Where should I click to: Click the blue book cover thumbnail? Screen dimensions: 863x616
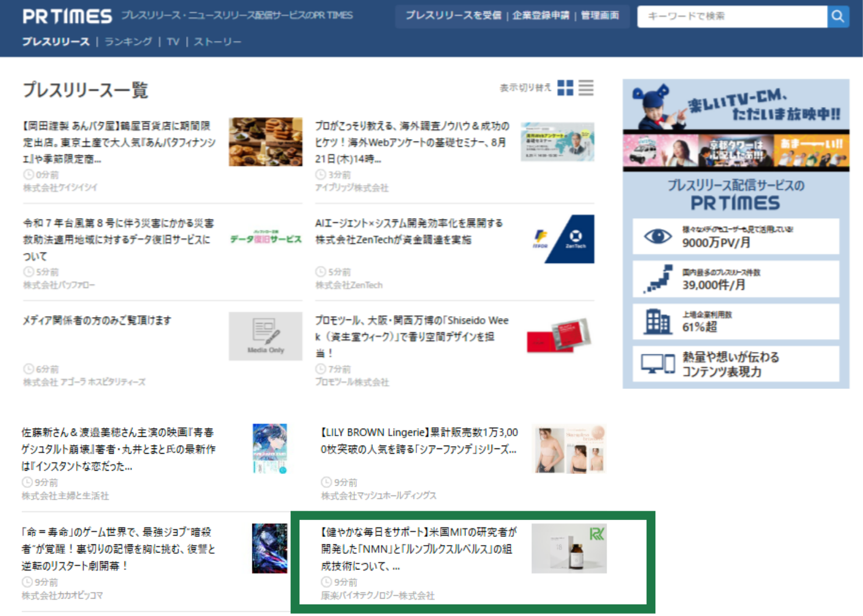[270, 448]
